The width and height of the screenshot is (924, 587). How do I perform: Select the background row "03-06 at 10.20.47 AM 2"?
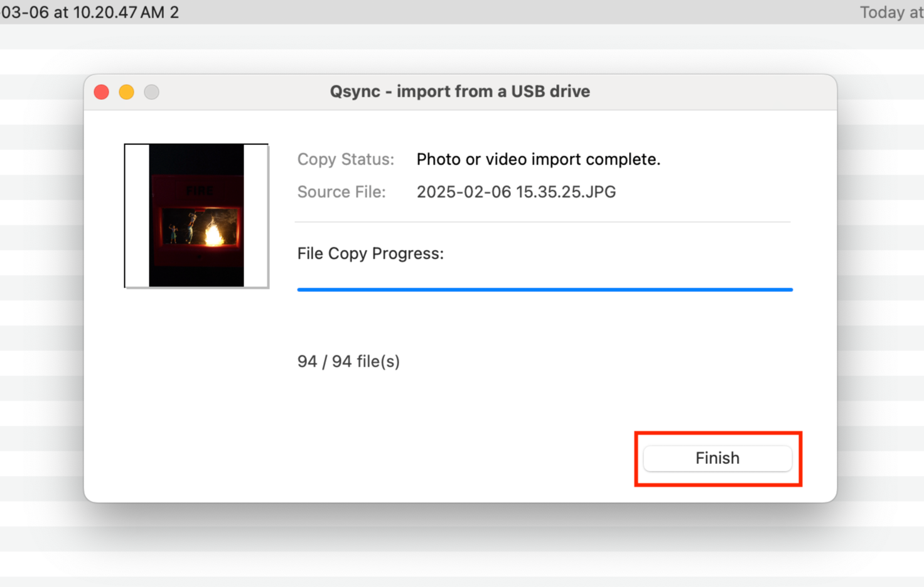pyautogui.click(x=90, y=13)
